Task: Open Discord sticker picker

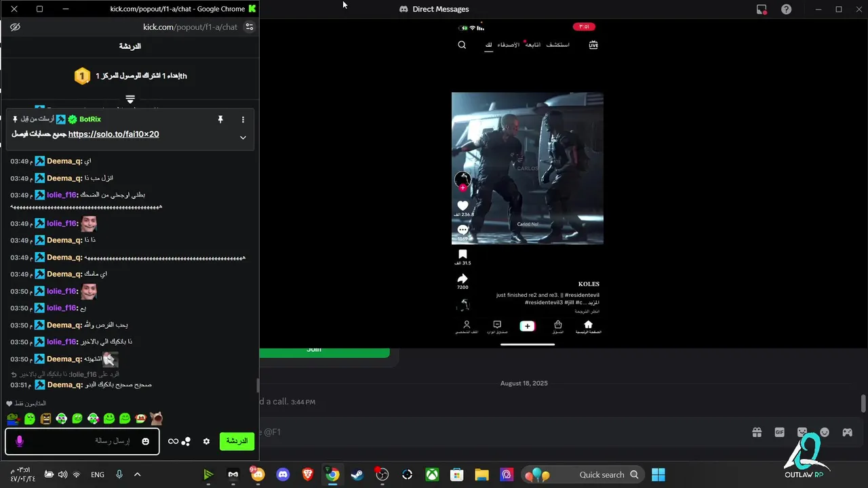Action: [802, 432]
